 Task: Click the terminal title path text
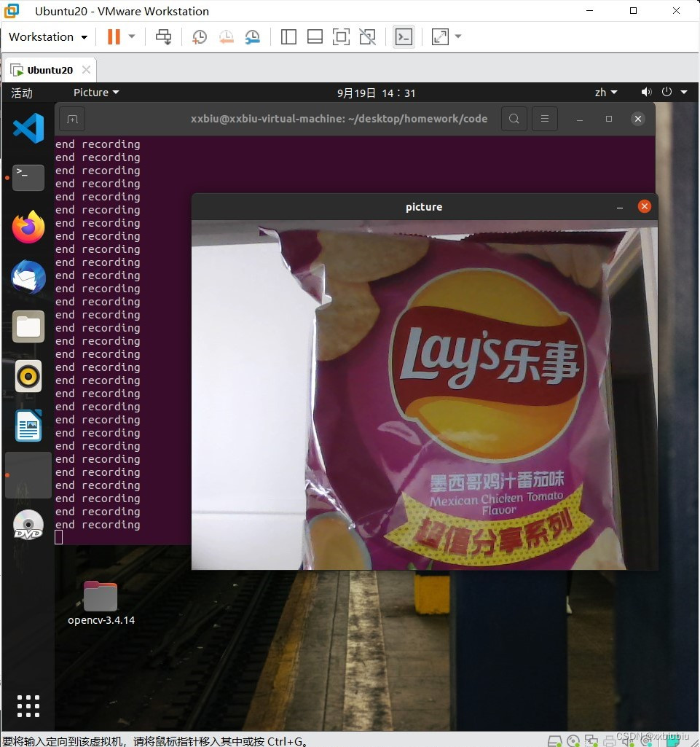(339, 119)
